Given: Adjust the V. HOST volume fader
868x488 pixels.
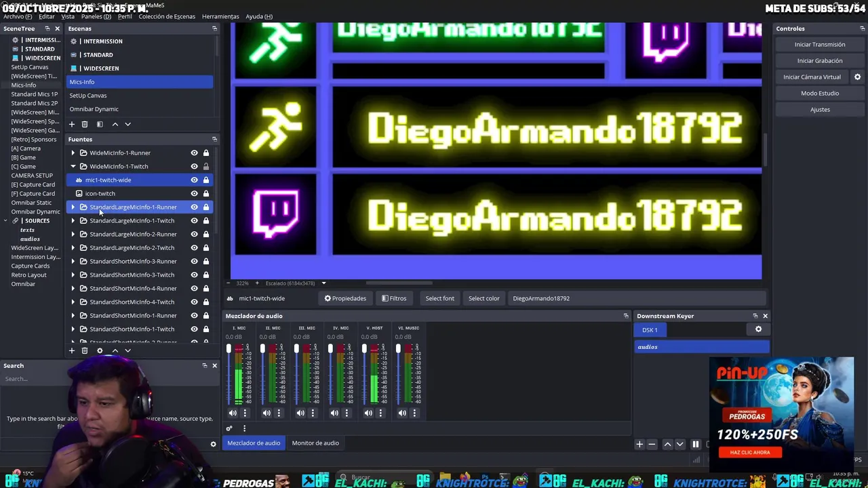Looking at the screenshot, I should coord(364,348).
